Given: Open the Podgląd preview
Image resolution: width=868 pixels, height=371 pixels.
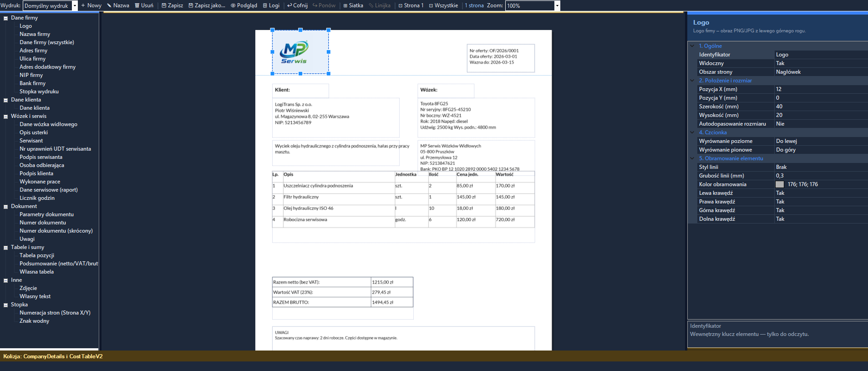Looking at the screenshot, I should click(x=244, y=5).
